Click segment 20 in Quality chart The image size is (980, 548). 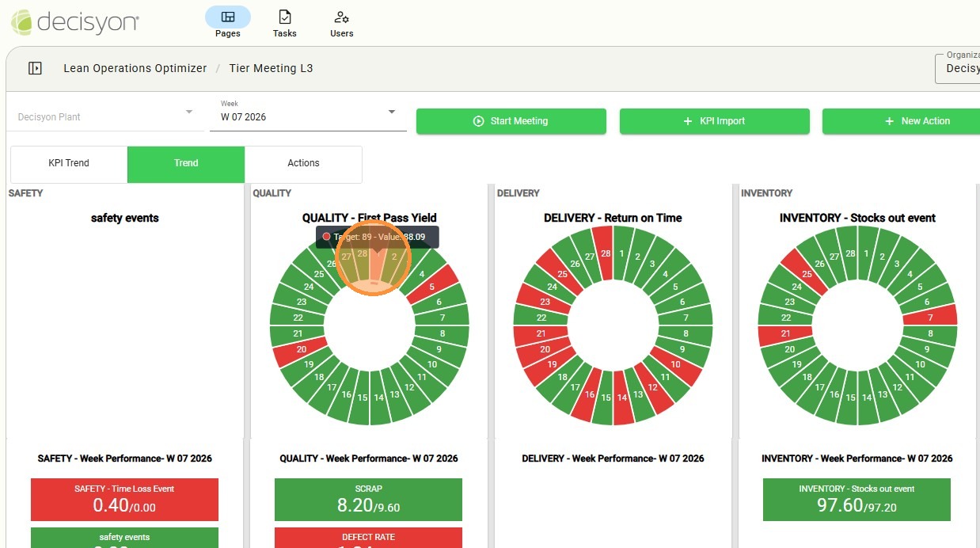click(x=301, y=349)
